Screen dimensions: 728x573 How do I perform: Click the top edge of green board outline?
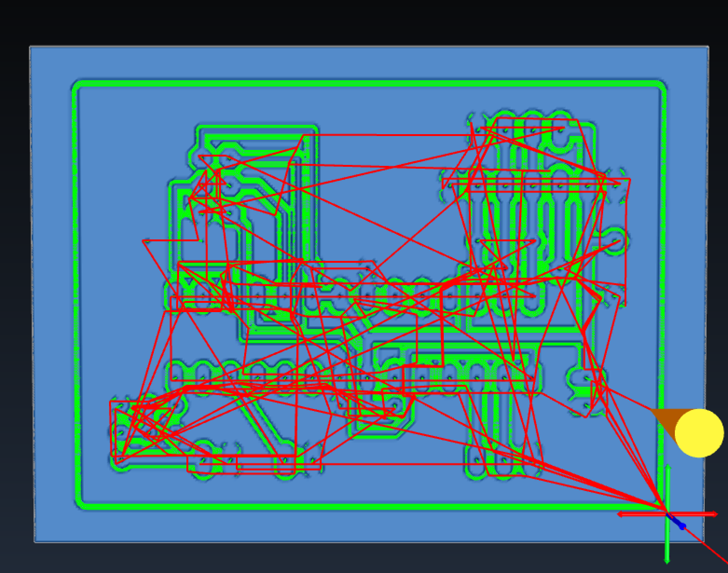click(x=368, y=84)
